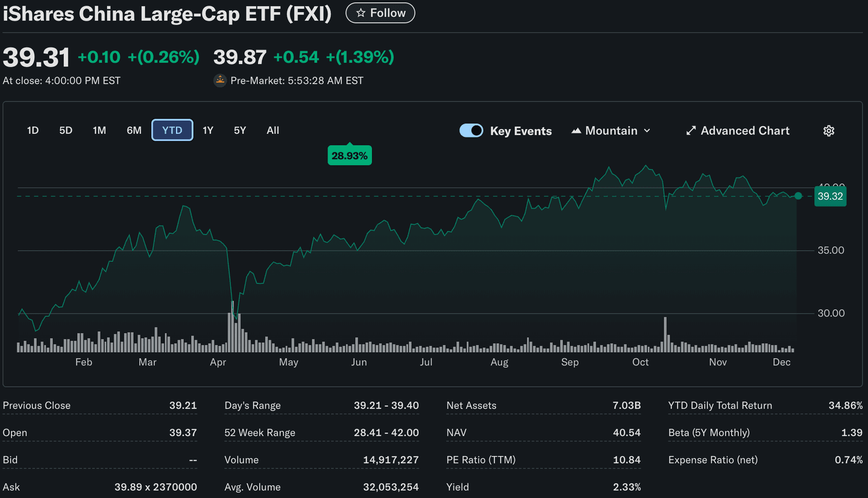The image size is (868, 498).
Task: Open Advanced Chart via diagonal arrow icon
Action: click(691, 130)
